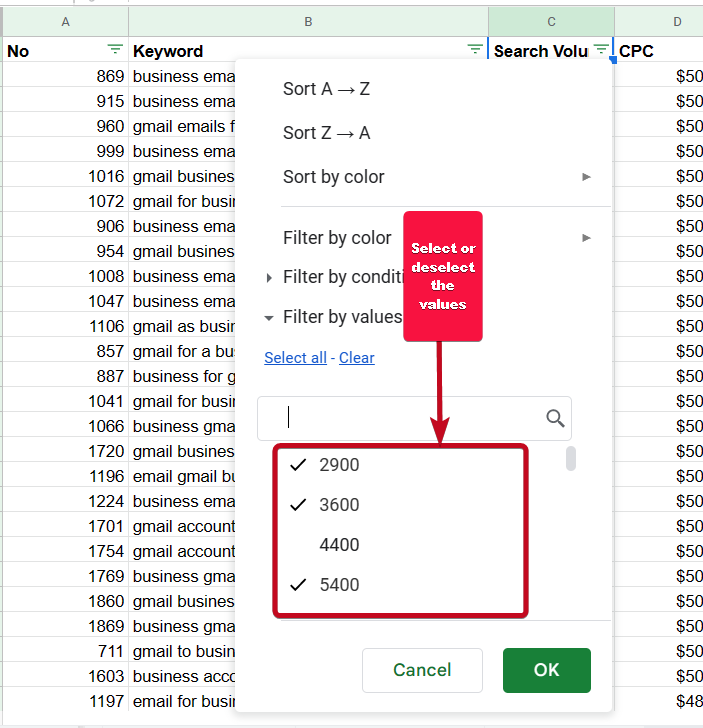Select the 'gmail as busin' keyword cell
This screenshot has width=703, height=728.
182,326
